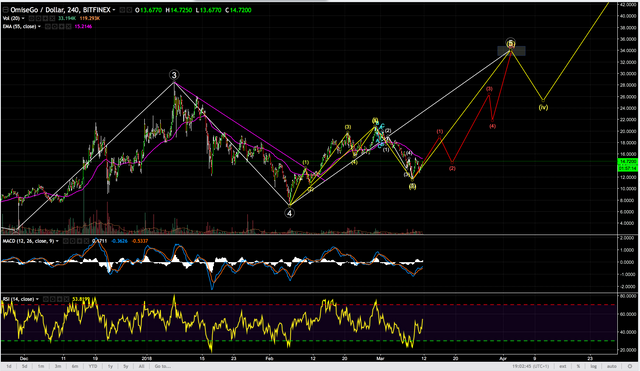Screen dimensions: 640x371
Task: Set range to 1d in bottom toolbar
Action: (9, 367)
